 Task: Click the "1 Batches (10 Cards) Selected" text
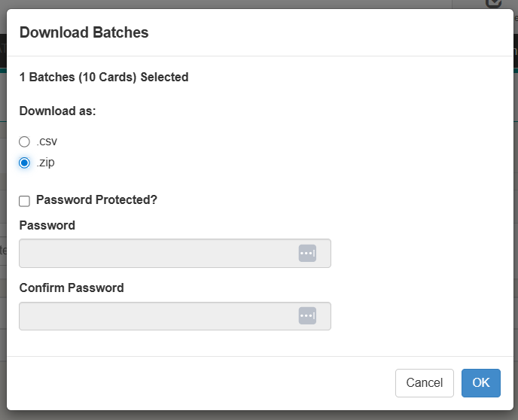[x=104, y=77]
